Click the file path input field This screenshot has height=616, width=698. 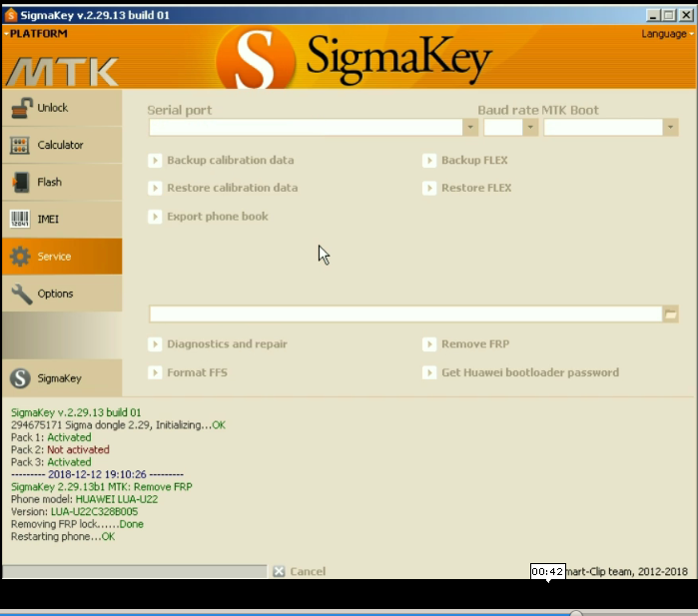click(x=405, y=314)
